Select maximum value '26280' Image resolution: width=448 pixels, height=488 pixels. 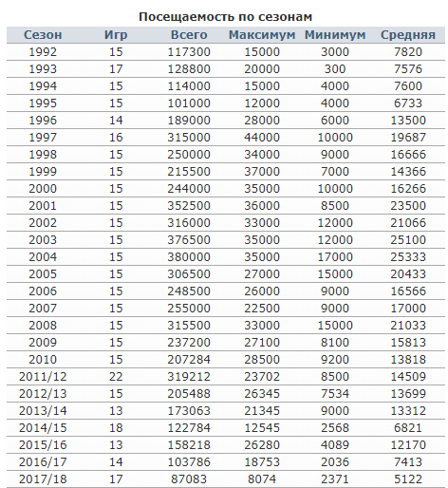(x=262, y=445)
